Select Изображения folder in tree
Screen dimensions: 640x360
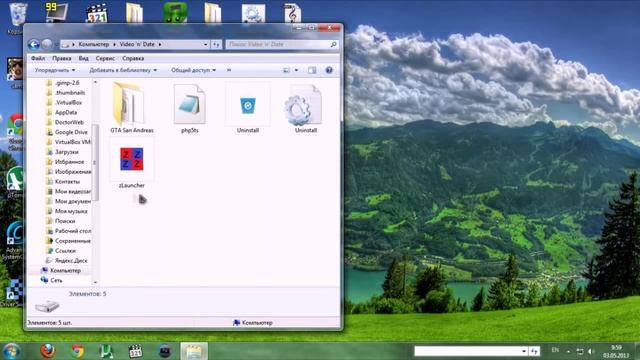[68, 171]
